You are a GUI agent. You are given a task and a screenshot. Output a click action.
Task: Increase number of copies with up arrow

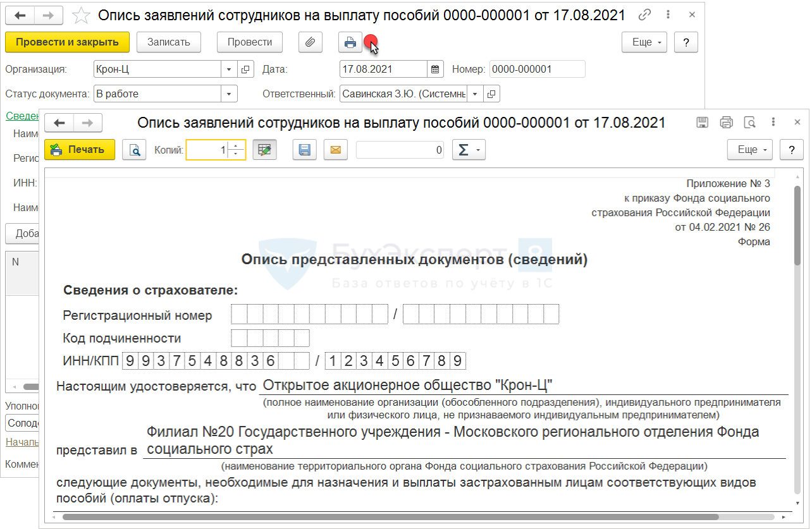[x=235, y=146]
